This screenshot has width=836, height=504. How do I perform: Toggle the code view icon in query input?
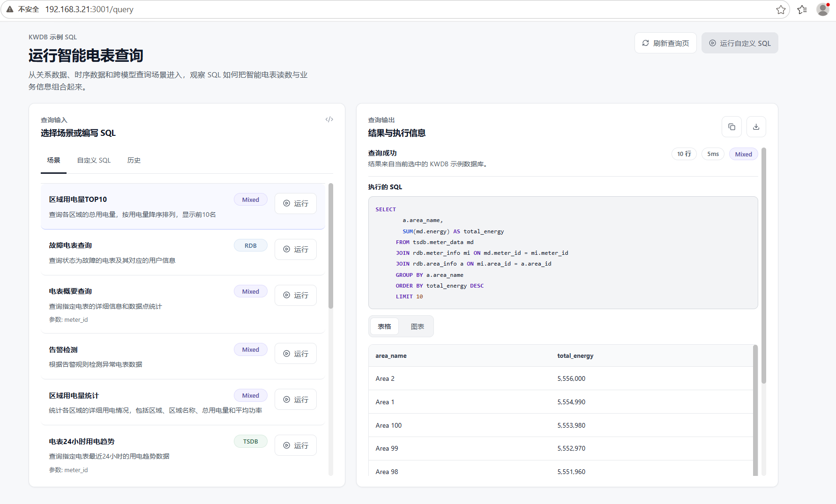pos(329,119)
